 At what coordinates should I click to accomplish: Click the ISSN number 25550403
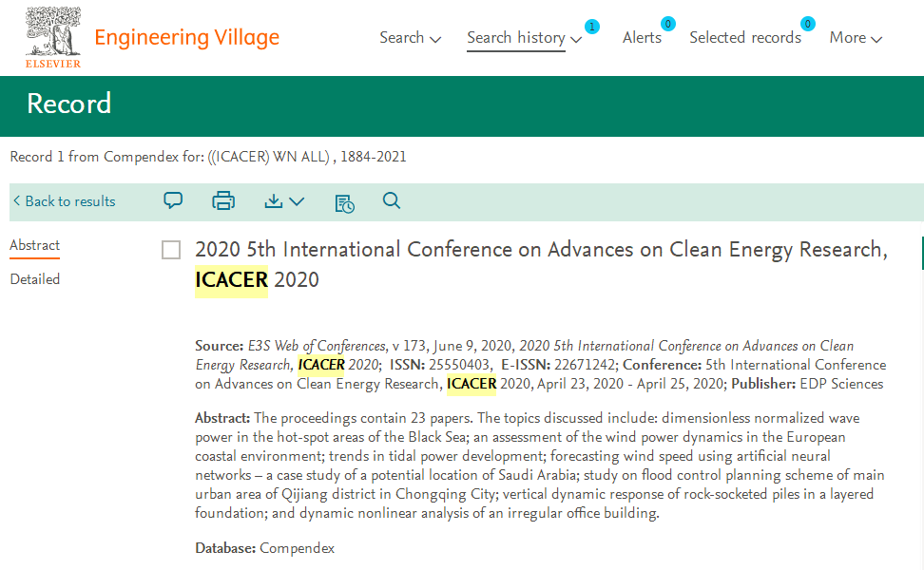[x=459, y=365]
